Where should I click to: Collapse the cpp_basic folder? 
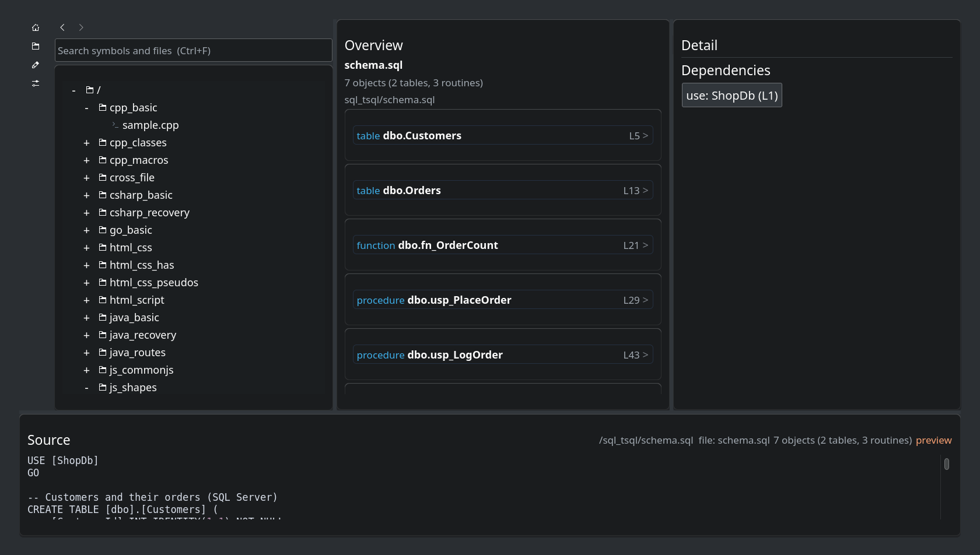pyautogui.click(x=86, y=108)
